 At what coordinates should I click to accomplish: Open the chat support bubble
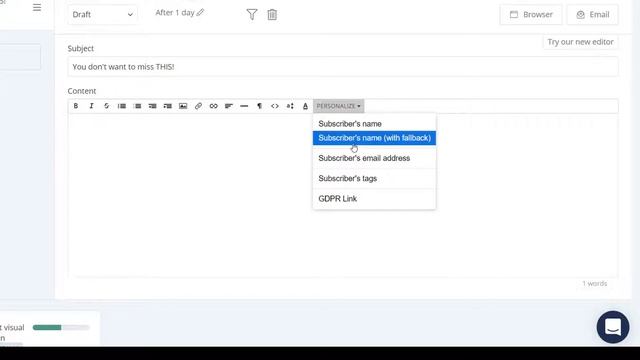click(613, 327)
